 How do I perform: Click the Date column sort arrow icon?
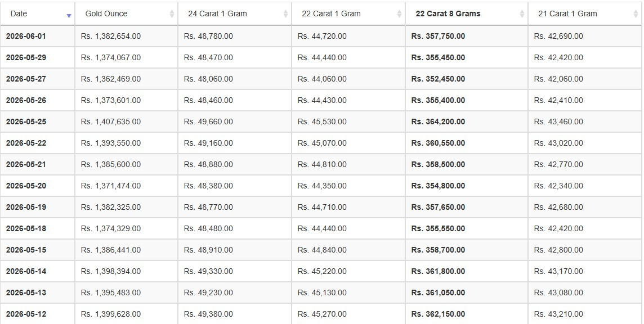click(69, 16)
